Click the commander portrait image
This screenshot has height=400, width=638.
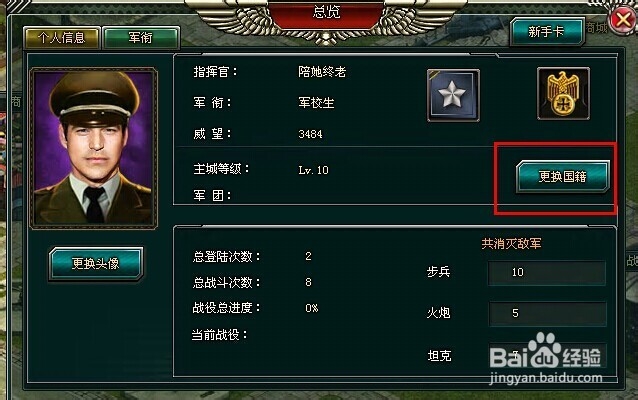tap(94, 148)
